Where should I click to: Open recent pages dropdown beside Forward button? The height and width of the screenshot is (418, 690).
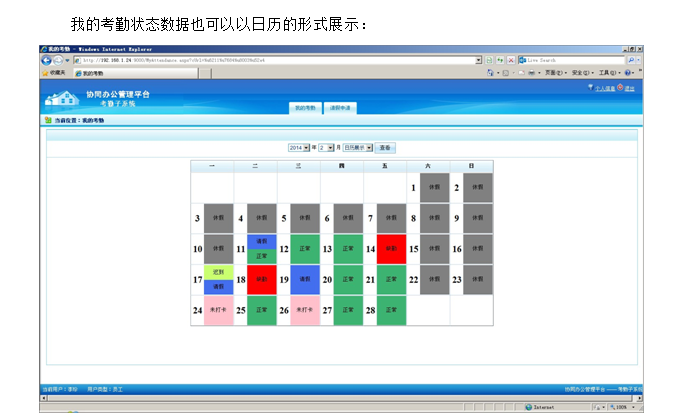click(67, 60)
